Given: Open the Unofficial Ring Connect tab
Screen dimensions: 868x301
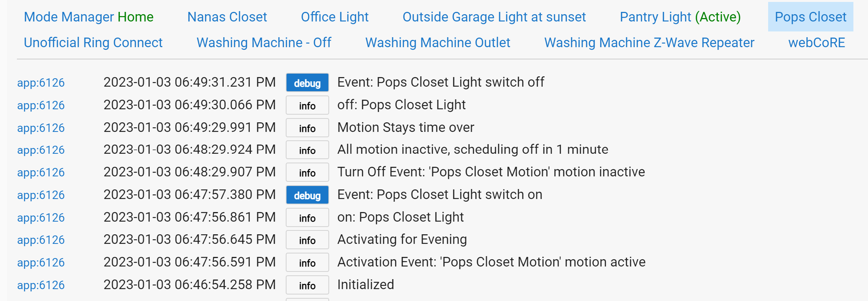Looking at the screenshot, I should [93, 43].
